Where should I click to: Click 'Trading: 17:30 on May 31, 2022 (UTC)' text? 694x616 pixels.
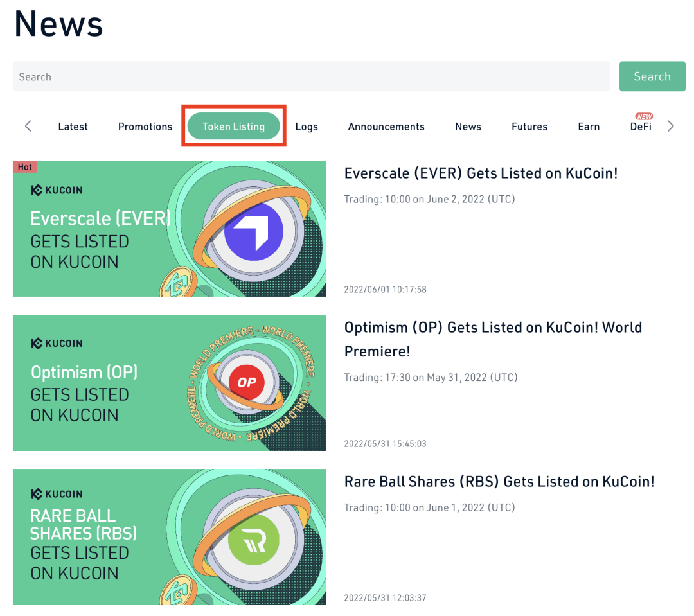(431, 378)
